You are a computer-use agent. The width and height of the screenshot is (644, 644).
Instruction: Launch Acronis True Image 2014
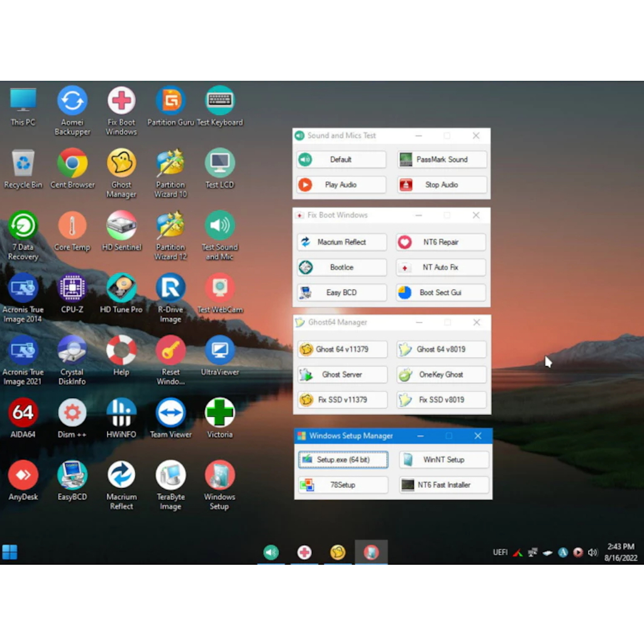click(x=23, y=297)
